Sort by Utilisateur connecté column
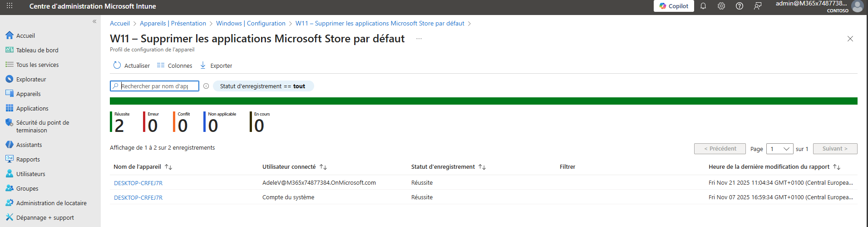868x227 pixels. click(295, 167)
